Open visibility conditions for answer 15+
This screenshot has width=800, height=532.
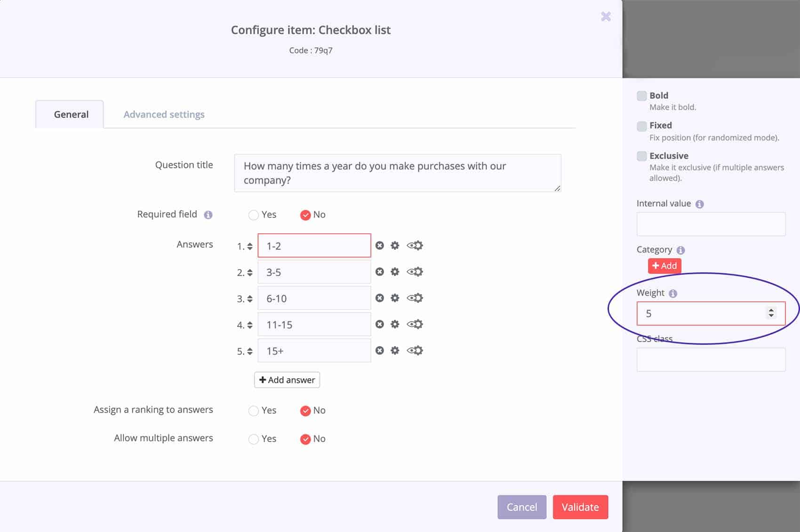tap(415, 351)
